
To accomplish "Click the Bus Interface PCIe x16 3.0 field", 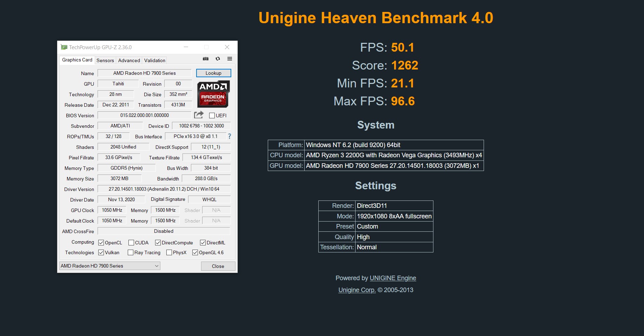I will coord(195,136).
